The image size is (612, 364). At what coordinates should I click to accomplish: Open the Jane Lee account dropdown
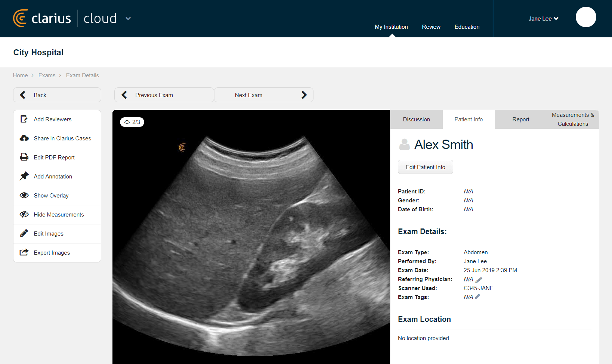543,18
